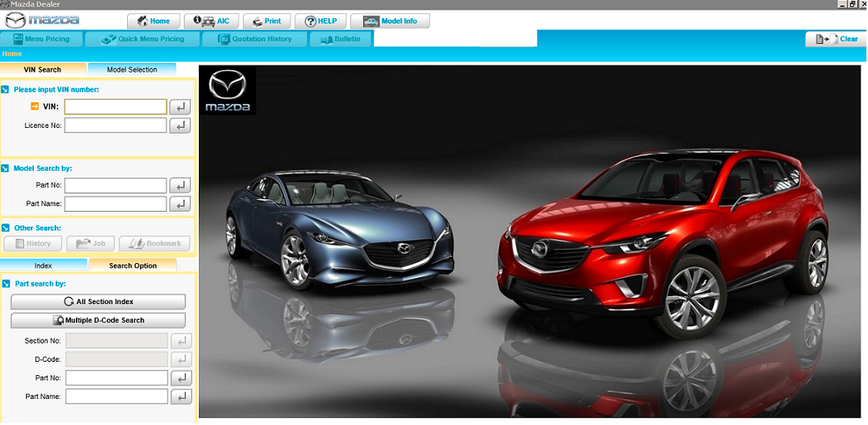Click the Mazda logo at top left
868x425 pixels.
[42, 21]
